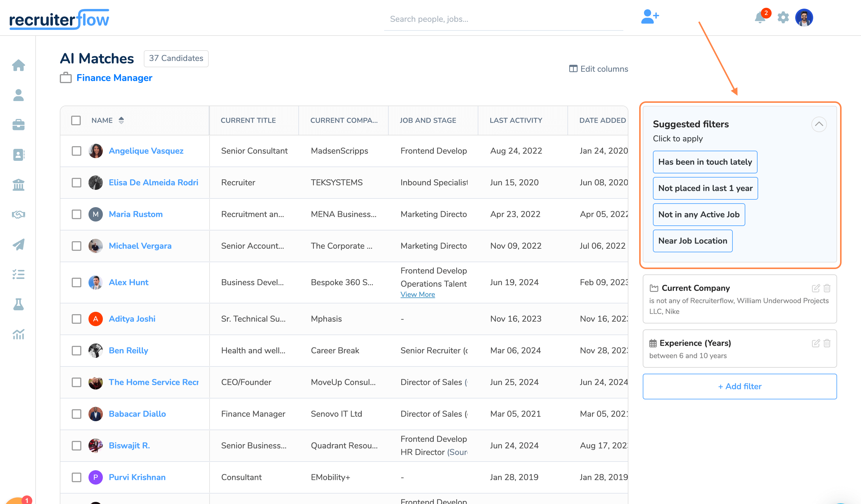861x504 pixels.
Task: Edit the Experience (Years) filter pencil icon
Action: coord(816,343)
